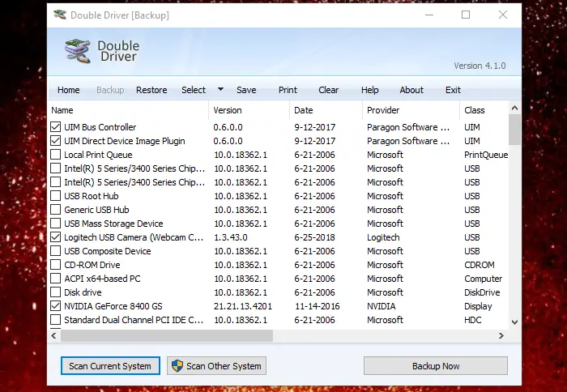Click Clear in the menu bar

click(328, 90)
